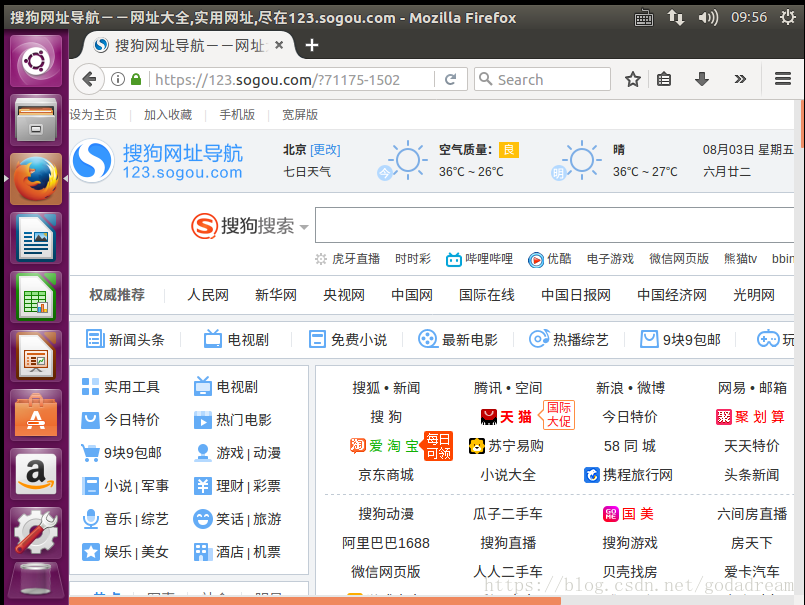Viewport: 805px width, 605px height.
Task: Click 设为主页 link
Action: 93,115
